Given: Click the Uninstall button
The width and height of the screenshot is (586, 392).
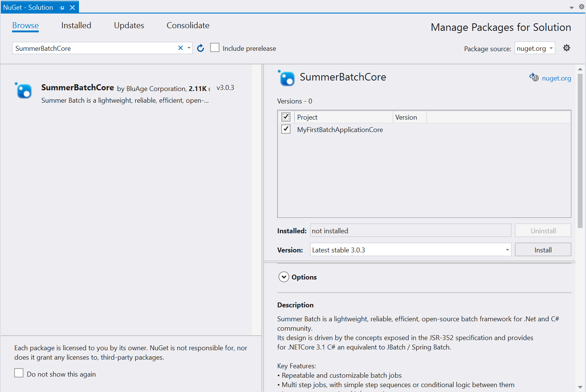Looking at the screenshot, I should 543,231.
